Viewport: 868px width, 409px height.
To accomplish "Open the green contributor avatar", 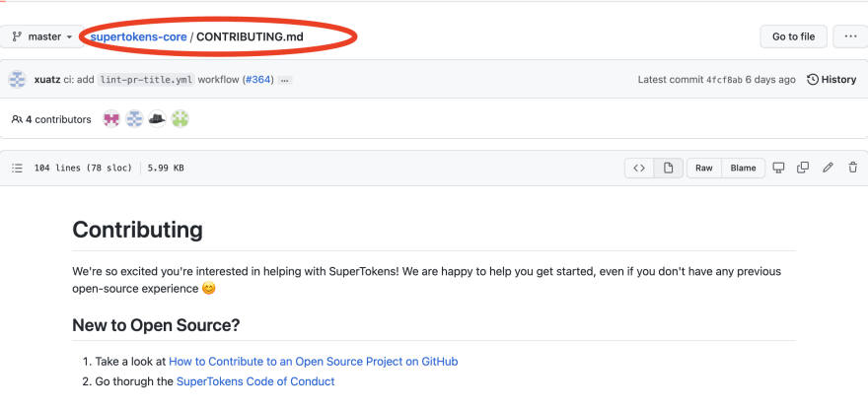I will point(180,119).
